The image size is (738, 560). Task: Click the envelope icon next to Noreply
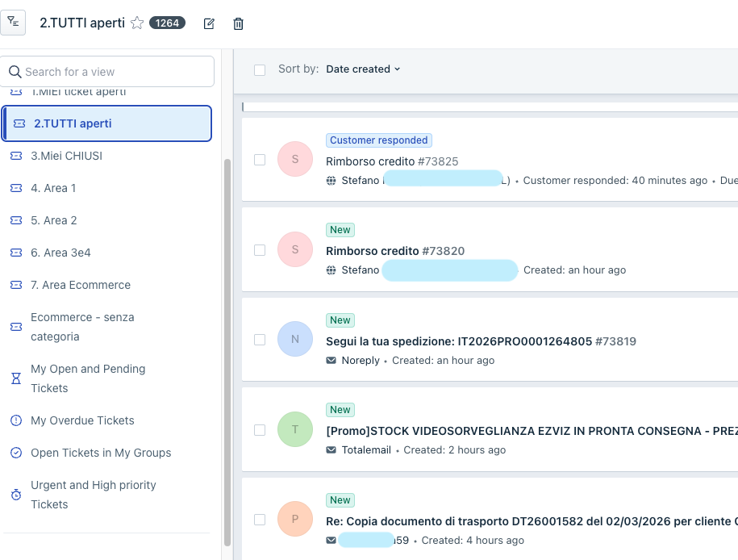[x=330, y=360]
